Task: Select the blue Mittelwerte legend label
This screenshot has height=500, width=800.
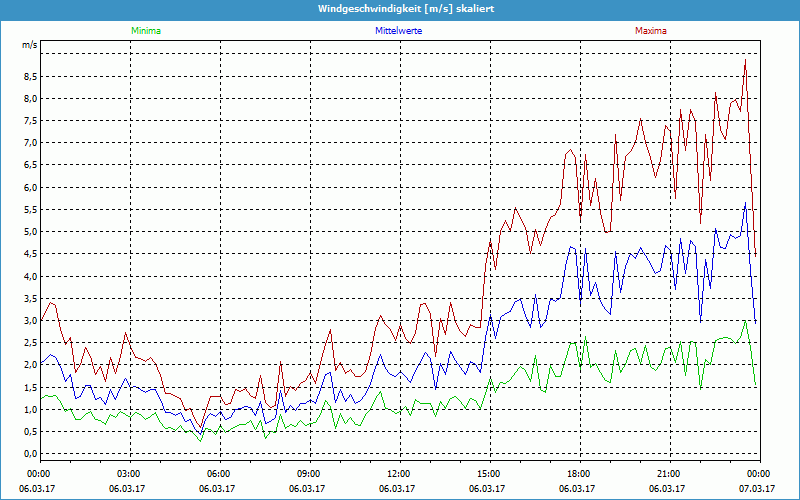Action: [398, 31]
